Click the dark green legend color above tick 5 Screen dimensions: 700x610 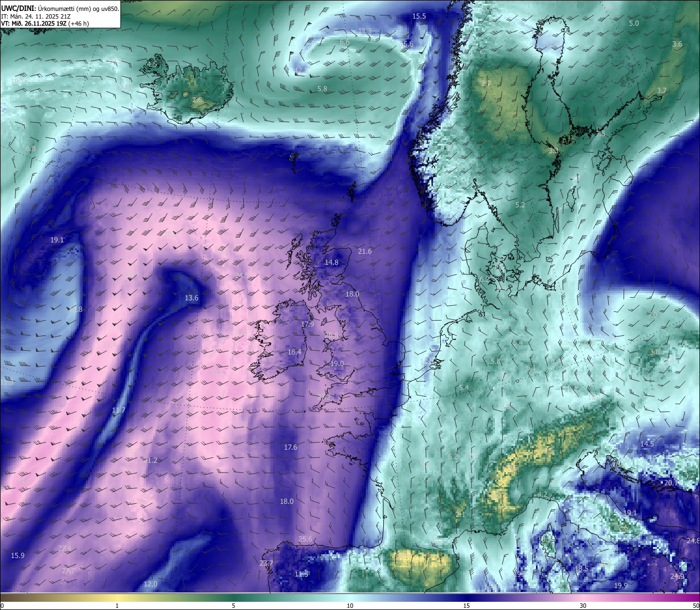point(234,597)
